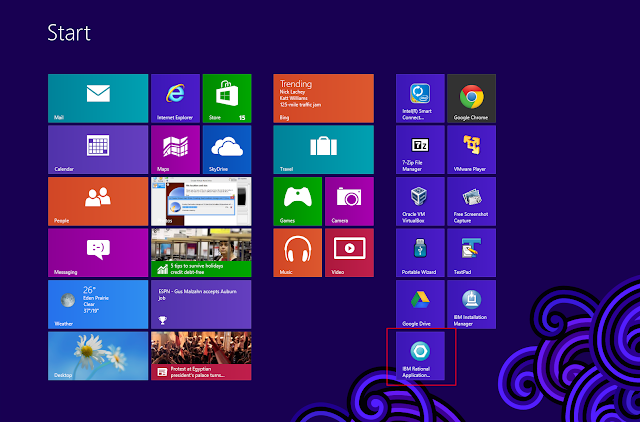Image resolution: width=640 pixels, height=422 pixels.
Task: Open the Bing Trending tile
Action: 324,98
